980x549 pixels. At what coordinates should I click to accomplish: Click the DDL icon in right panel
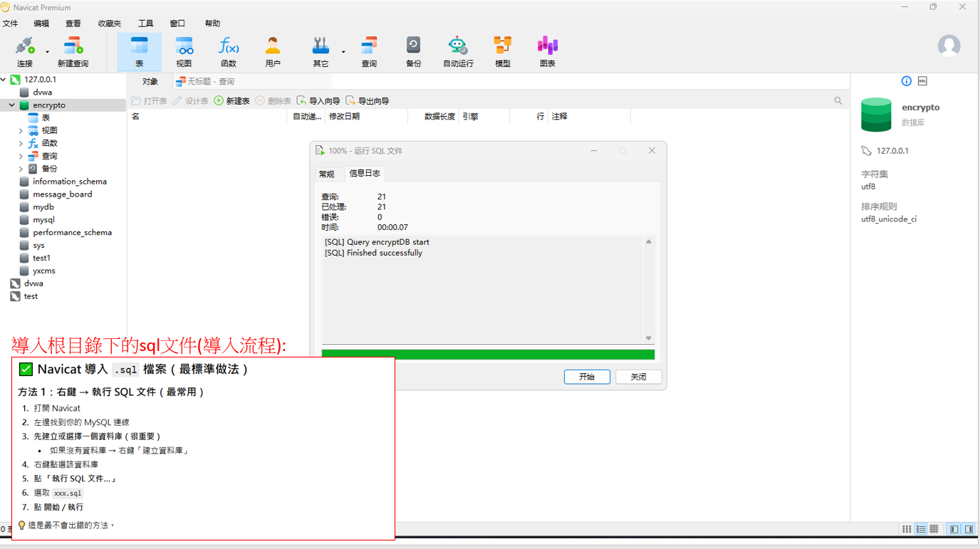(x=922, y=81)
